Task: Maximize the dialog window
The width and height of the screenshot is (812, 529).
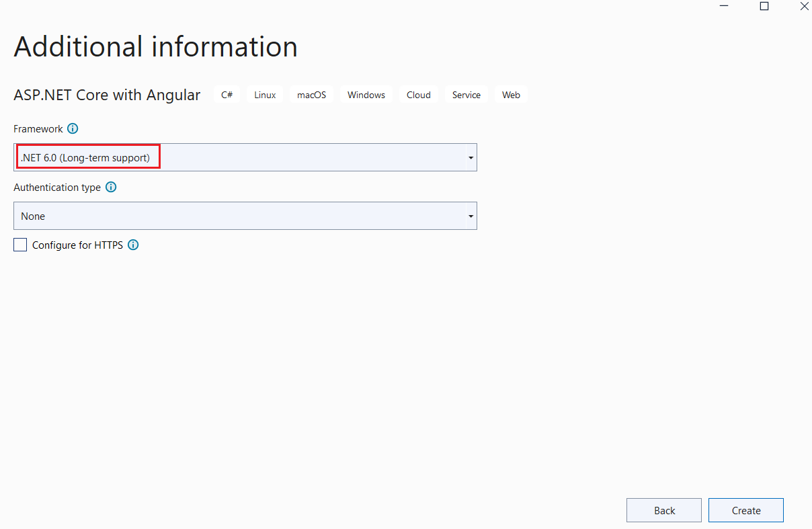Action: tap(764, 7)
